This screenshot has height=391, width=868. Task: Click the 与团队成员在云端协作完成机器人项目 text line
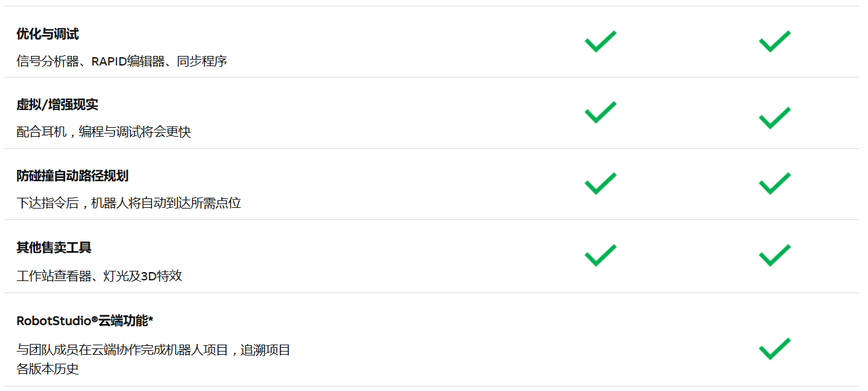point(153,350)
